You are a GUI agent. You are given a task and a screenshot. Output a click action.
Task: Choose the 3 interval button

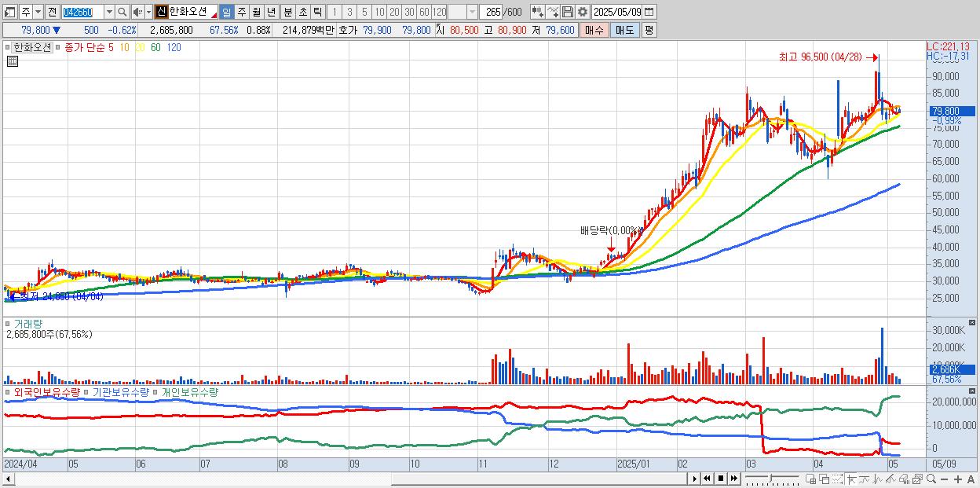pyautogui.click(x=349, y=12)
